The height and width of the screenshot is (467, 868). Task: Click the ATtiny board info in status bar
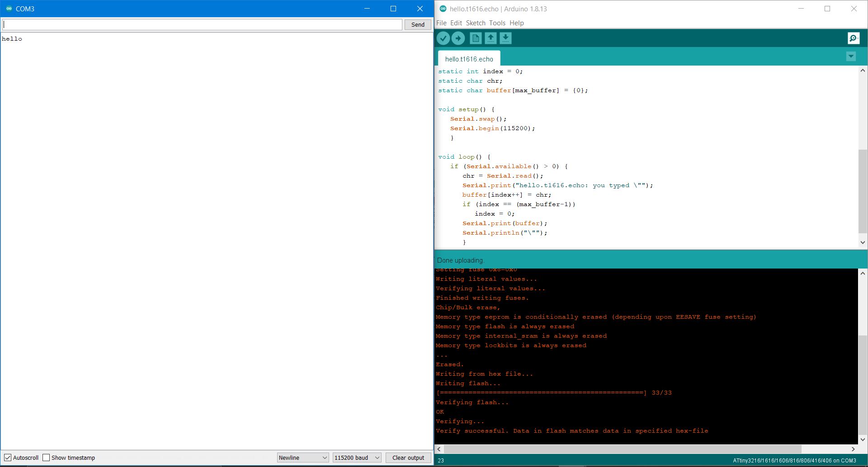tap(794, 461)
